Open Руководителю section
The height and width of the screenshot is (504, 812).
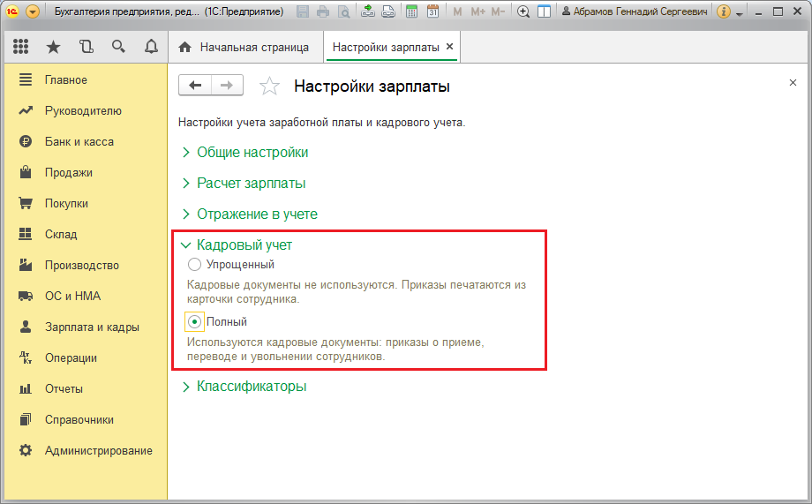point(86,111)
